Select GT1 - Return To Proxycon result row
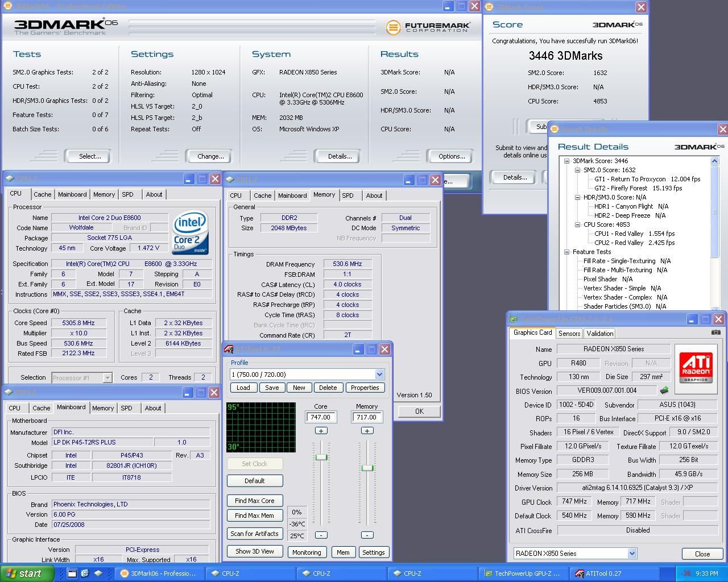 [647, 179]
